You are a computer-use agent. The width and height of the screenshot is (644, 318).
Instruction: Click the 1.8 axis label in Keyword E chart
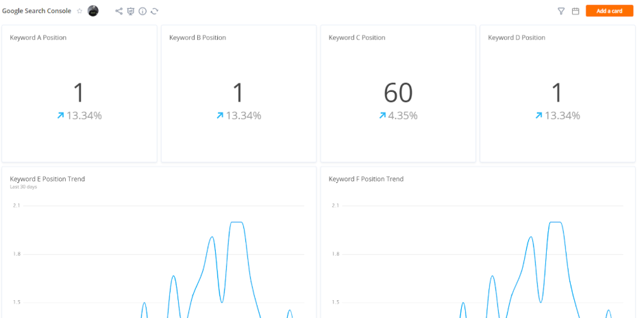(16, 254)
